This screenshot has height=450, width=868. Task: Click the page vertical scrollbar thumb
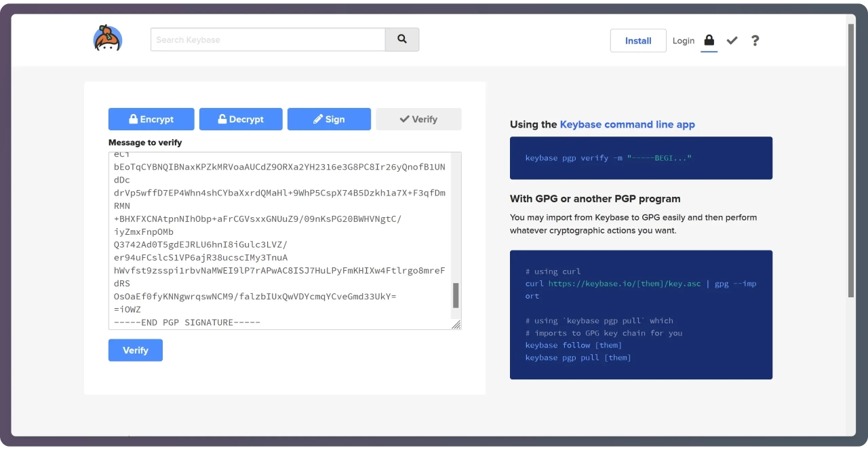click(x=851, y=160)
